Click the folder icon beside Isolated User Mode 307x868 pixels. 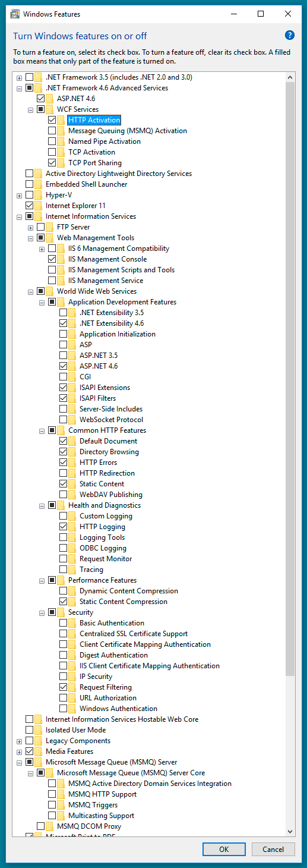(x=39, y=730)
